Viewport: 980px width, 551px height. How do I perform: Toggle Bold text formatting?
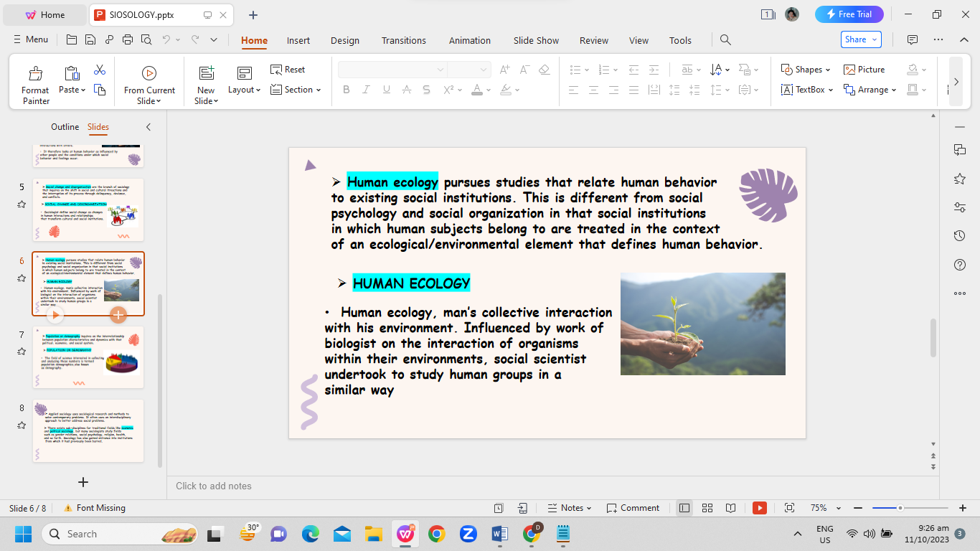pyautogui.click(x=347, y=90)
